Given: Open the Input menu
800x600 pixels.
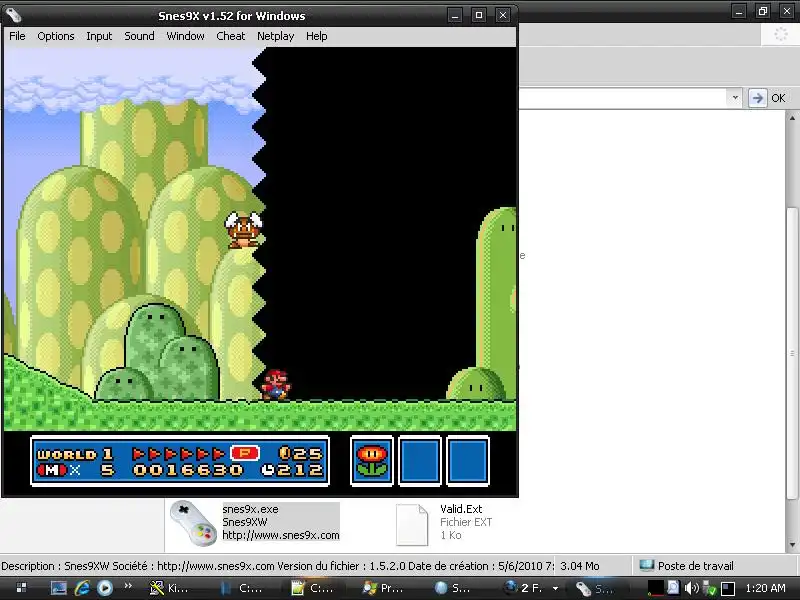Looking at the screenshot, I should [x=99, y=36].
